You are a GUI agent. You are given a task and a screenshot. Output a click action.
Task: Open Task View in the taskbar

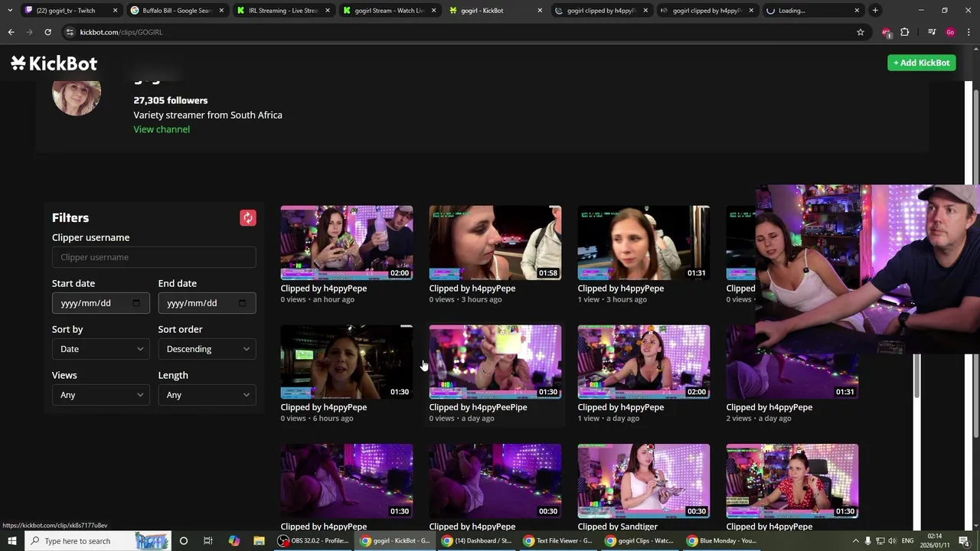click(207, 541)
